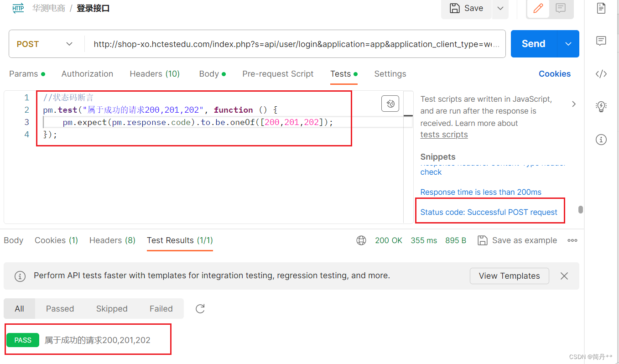This screenshot has height=364, width=619.
Task: Click the PASS badge of the test result
Action: tap(23, 340)
